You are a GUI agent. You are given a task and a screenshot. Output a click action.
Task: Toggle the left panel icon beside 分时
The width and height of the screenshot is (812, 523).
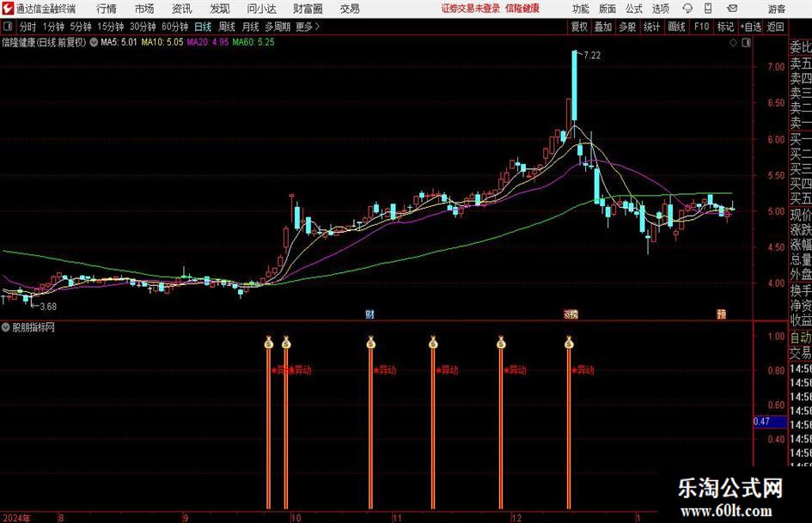(x=8, y=27)
